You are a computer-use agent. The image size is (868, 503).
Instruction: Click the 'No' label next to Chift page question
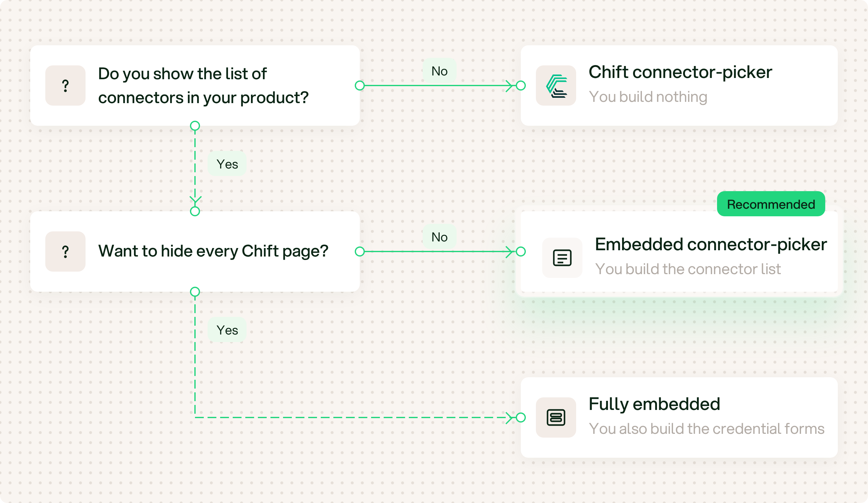(440, 237)
